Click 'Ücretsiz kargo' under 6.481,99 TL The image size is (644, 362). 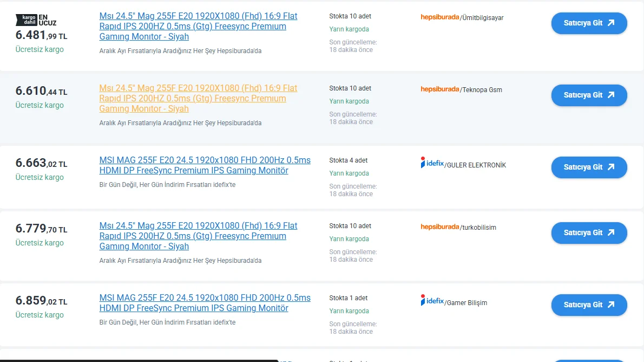coord(40,49)
